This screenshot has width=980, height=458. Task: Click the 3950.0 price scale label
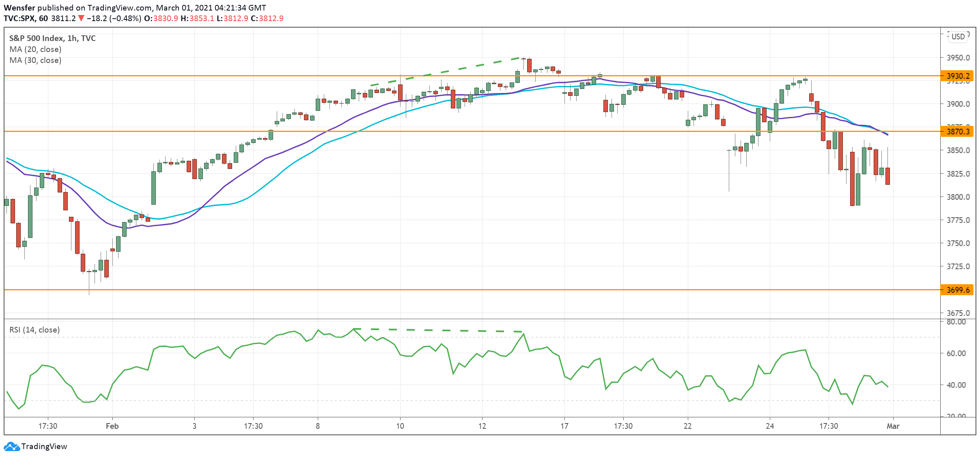pos(958,58)
